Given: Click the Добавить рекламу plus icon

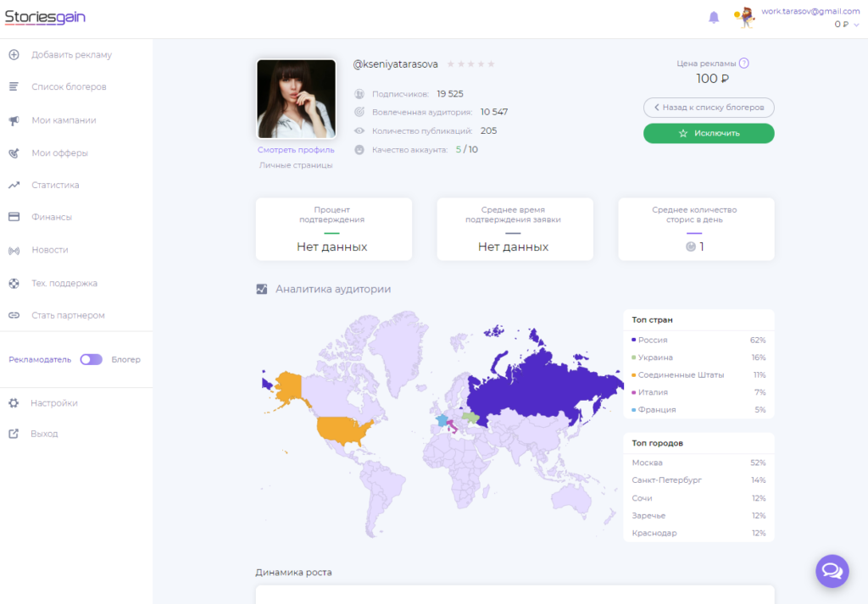Looking at the screenshot, I should click(14, 55).
